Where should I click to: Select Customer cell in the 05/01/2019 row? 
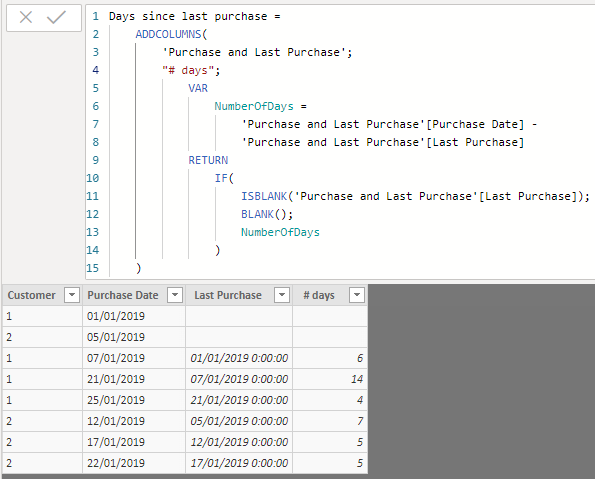point(42,337)
